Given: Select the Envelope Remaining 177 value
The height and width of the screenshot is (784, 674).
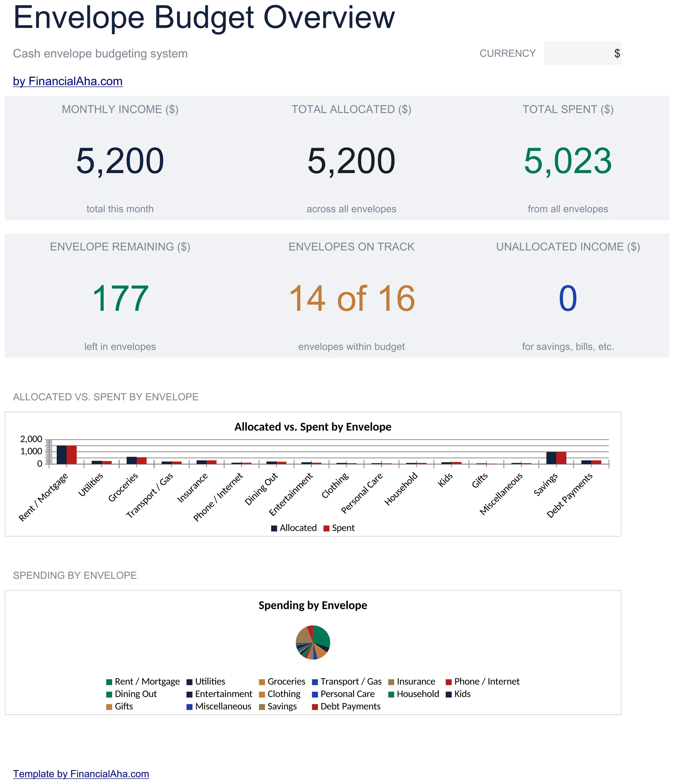Looking at the screenshot, I should (x=120, y=299).
